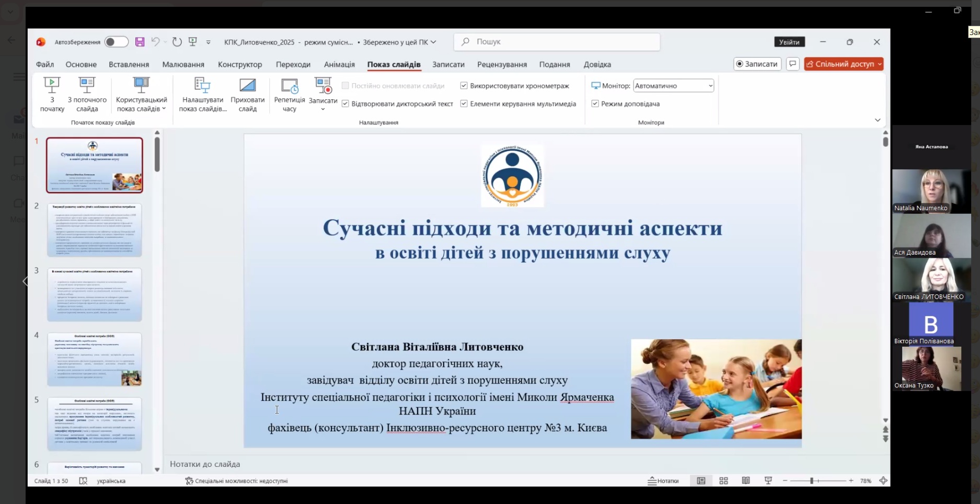Toggle the AutoSave switch
The image size is (980, 504).
tap(116, 42)
